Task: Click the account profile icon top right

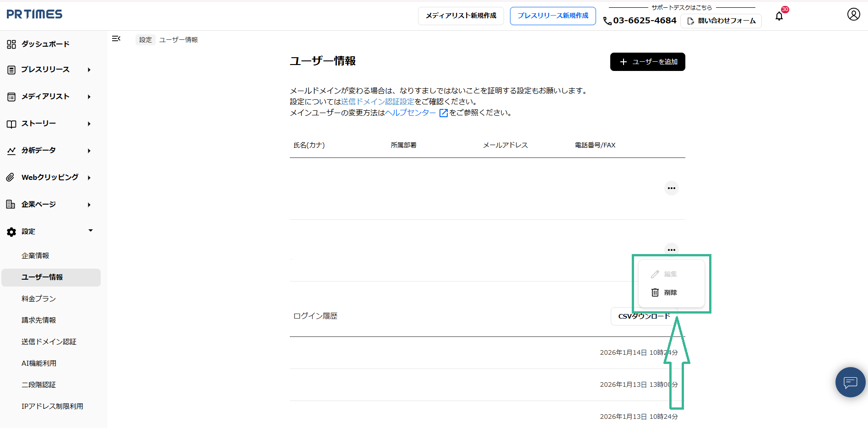Action: pyautogui.click(x=853, y=14)
